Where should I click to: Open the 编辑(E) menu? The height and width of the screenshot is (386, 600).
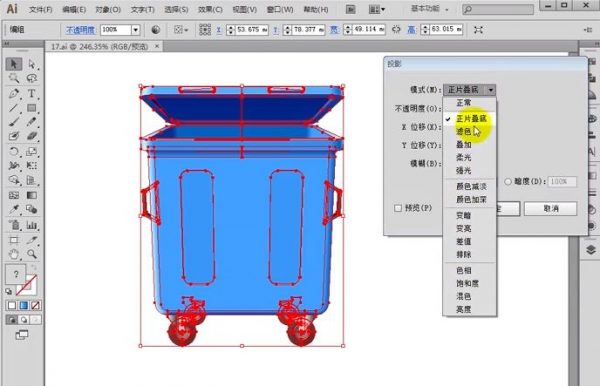tap(74, 10)
